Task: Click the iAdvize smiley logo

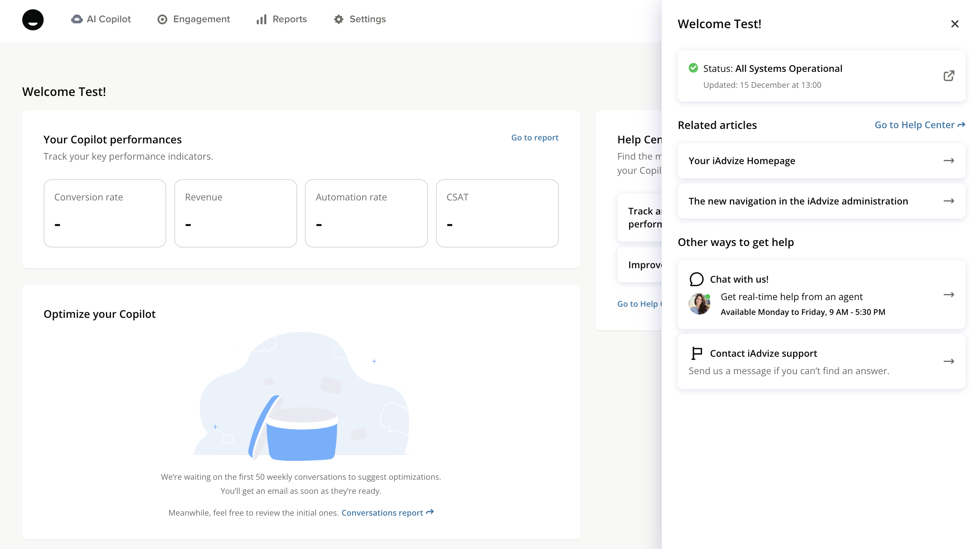Action: [33, 20]
